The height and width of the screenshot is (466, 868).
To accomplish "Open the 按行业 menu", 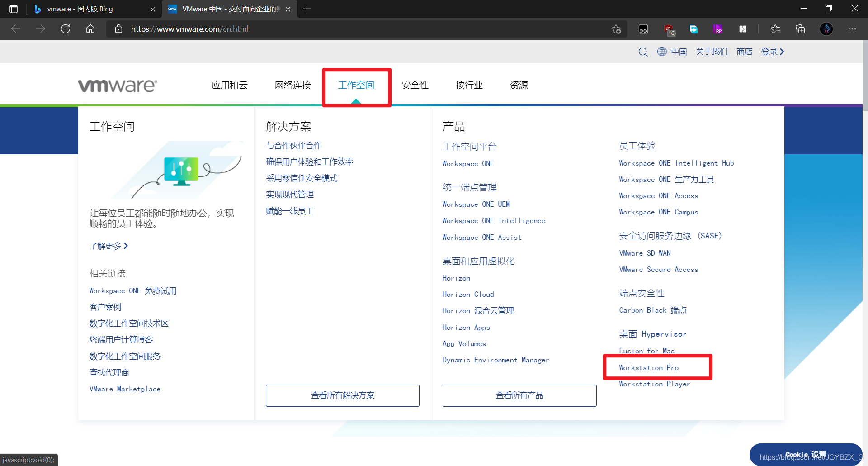I will pos(469,85).
